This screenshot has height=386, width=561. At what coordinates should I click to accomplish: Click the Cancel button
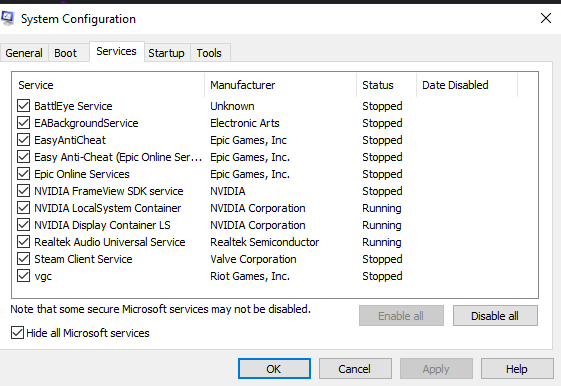click(x=355, y=368)
